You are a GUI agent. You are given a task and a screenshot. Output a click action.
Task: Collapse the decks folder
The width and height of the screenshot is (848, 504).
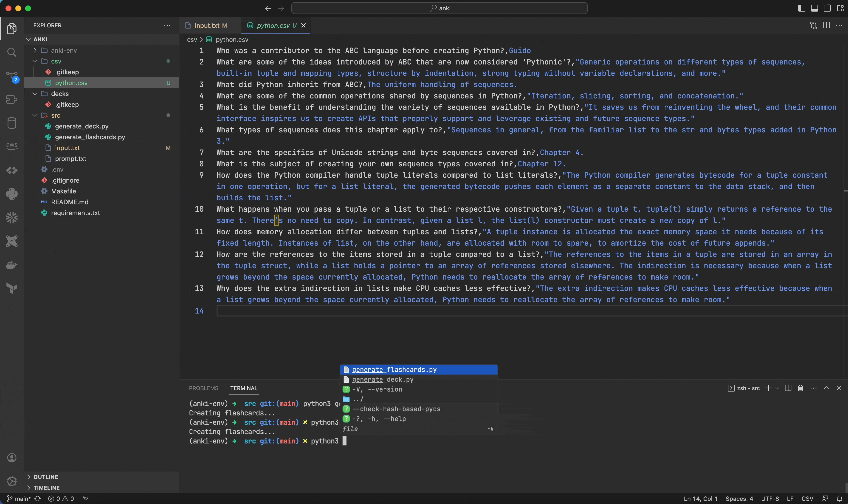click(x=35, y=94)
